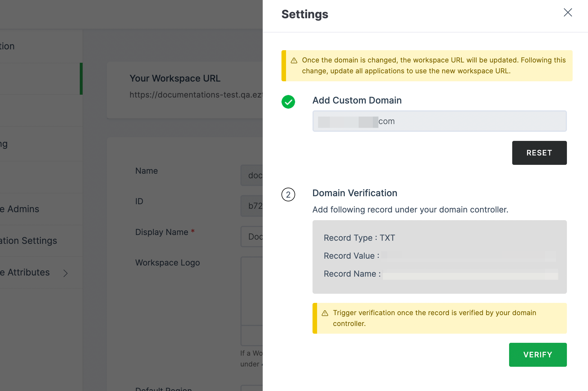The image size is (588, 391).
Task: Click the VERIFY button to trigger verification
Action: pos(538,354)
